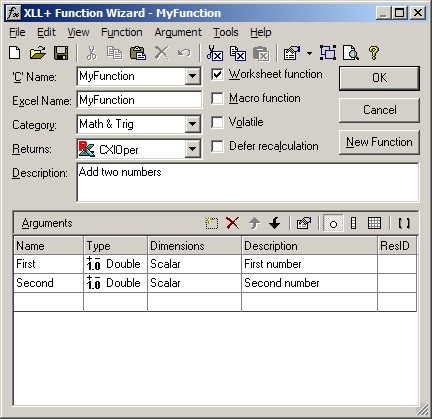This screenshot has width=432, height=419.
Task: Click the help question mark icon
Action: pyautogui.click(x=374, y=53)
